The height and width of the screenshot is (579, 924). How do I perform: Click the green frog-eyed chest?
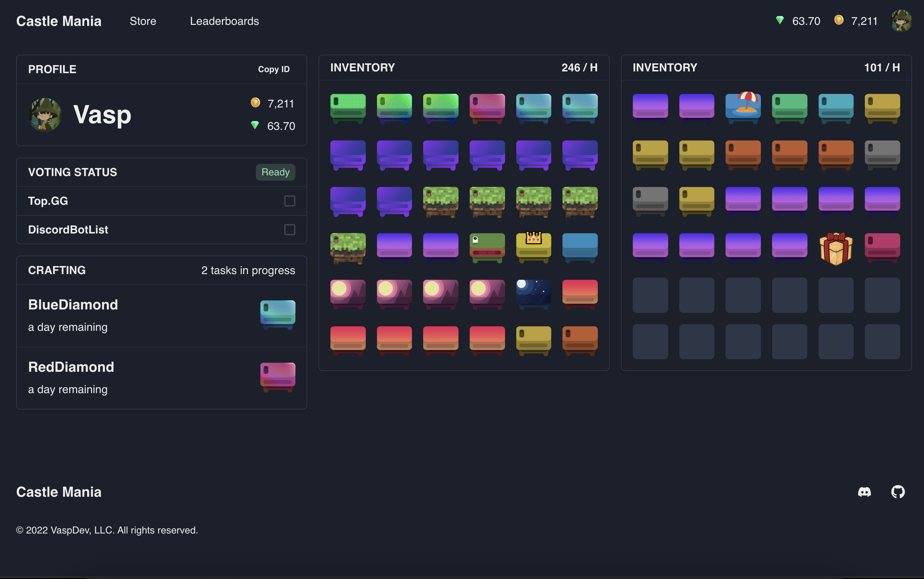(x=487, y=247)
